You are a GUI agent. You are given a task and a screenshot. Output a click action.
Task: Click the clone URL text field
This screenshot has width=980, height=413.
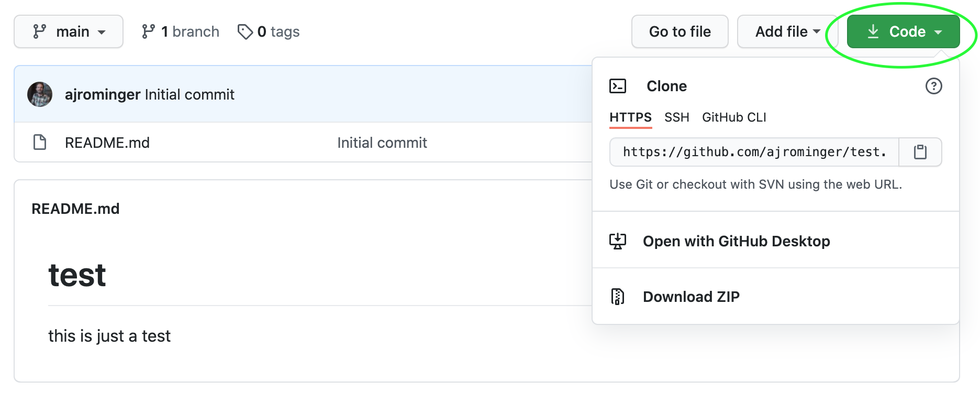point(754,152)
